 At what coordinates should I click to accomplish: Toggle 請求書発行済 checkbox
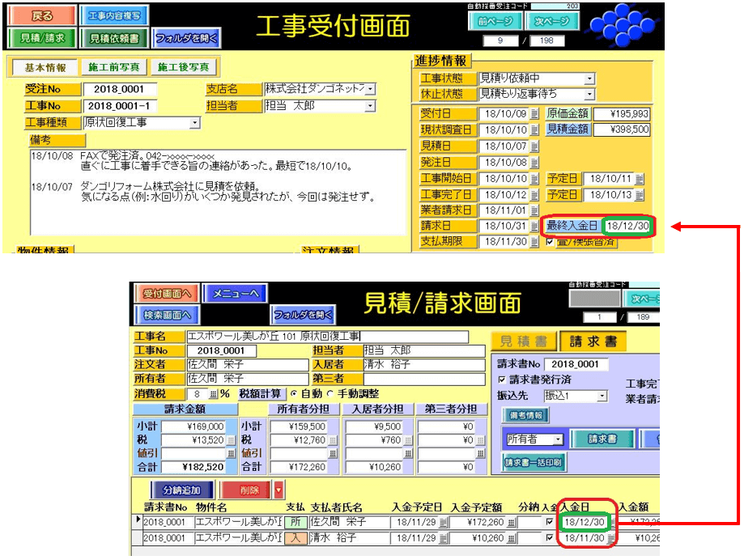[x=502, y=380]
